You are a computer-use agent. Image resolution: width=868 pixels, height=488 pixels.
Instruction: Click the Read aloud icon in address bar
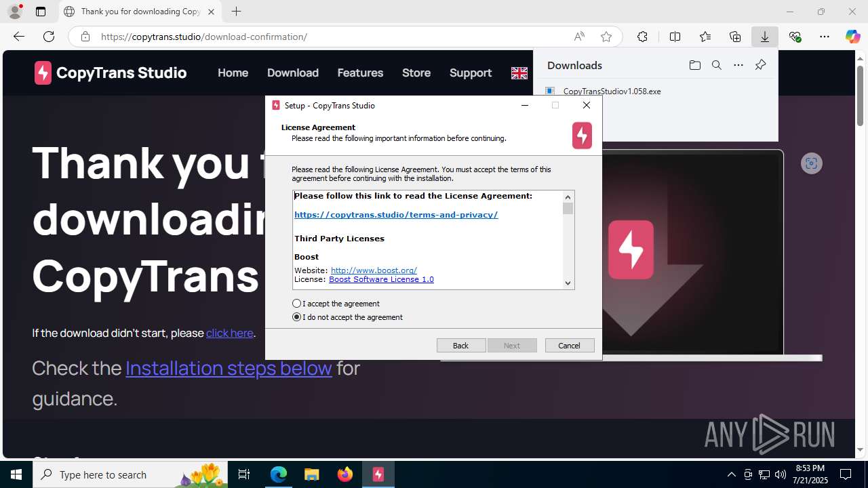[579, 37]
